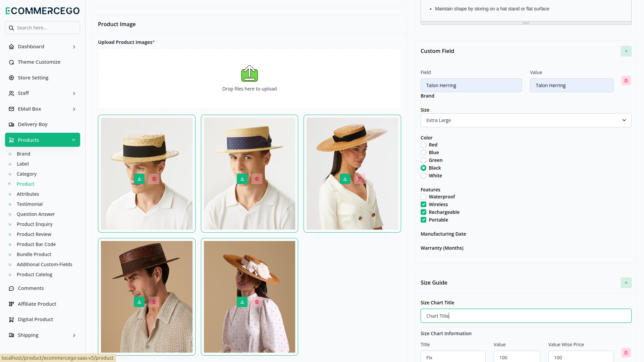This screenshot has width=644, height=362.
Task: Download the first hat image with black band
Action: pos(139,179)
